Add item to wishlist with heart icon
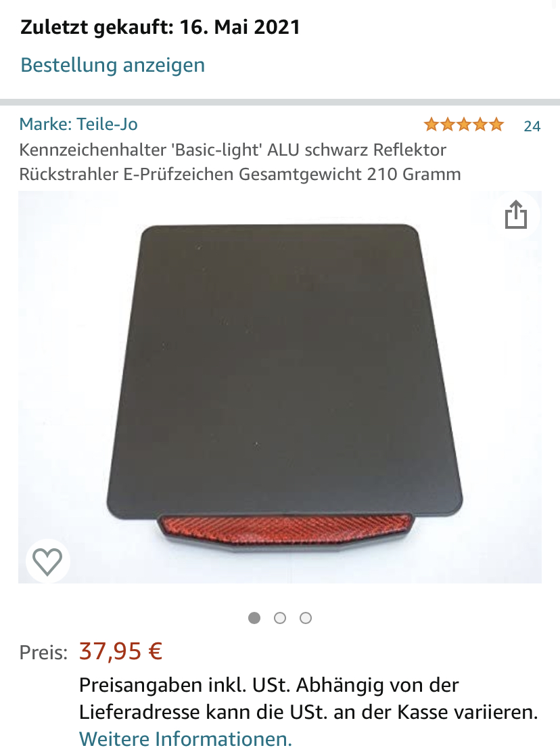 click(47, 560)
